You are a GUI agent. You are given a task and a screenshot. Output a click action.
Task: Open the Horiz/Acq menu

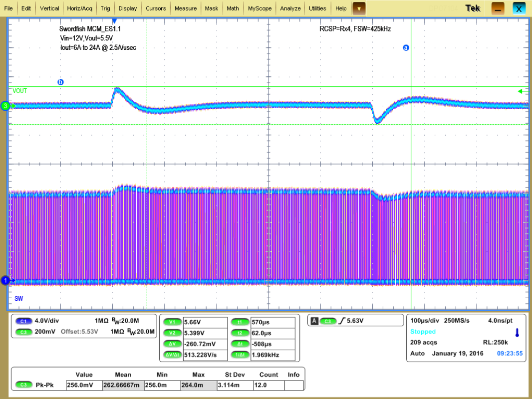(x=79, y=8)
